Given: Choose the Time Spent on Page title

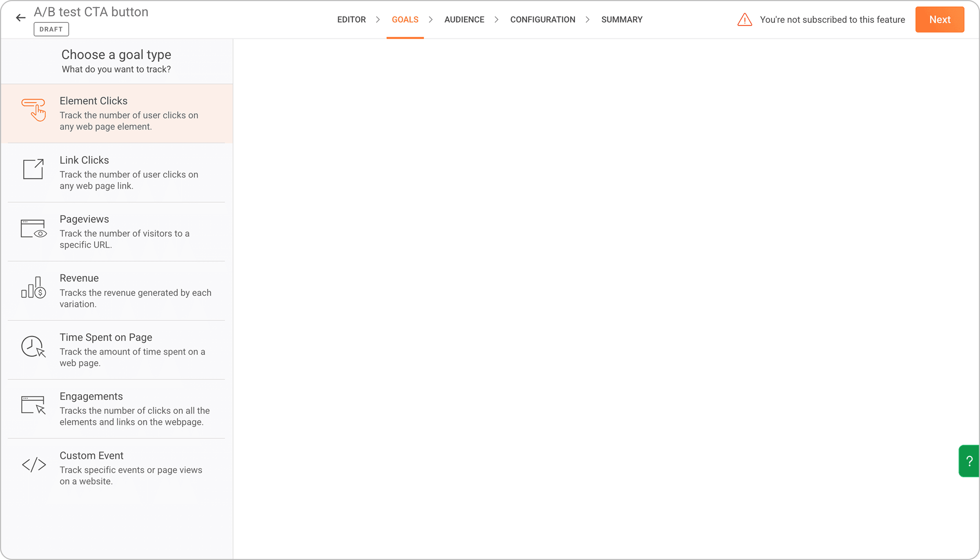Looking at the screenshot, I should click(x=106, y=337).
